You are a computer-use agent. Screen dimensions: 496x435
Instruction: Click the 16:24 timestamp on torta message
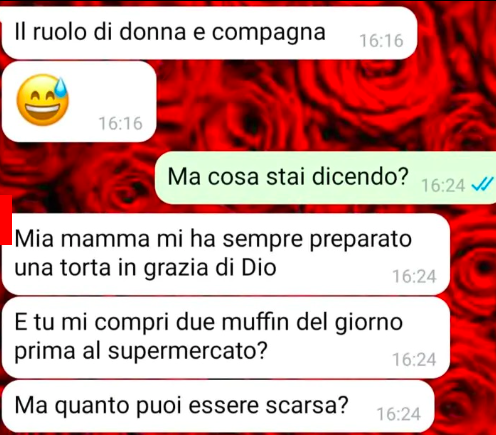(414, 276)
